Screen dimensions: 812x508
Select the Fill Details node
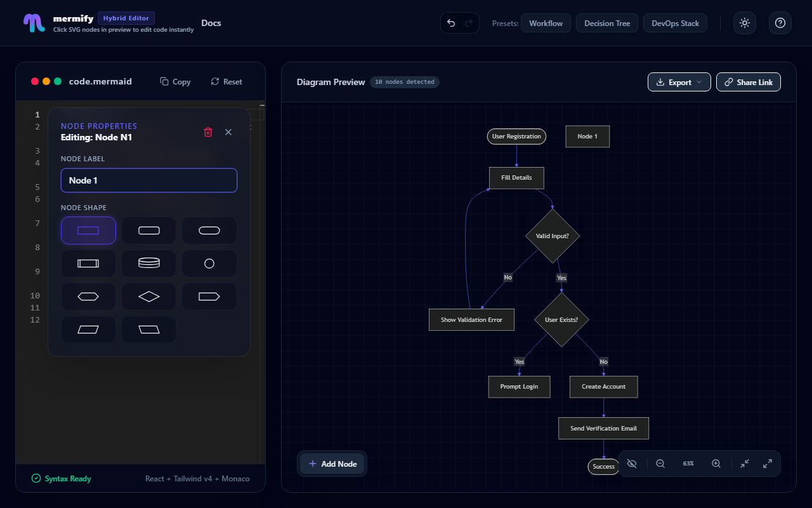point(516,178)
